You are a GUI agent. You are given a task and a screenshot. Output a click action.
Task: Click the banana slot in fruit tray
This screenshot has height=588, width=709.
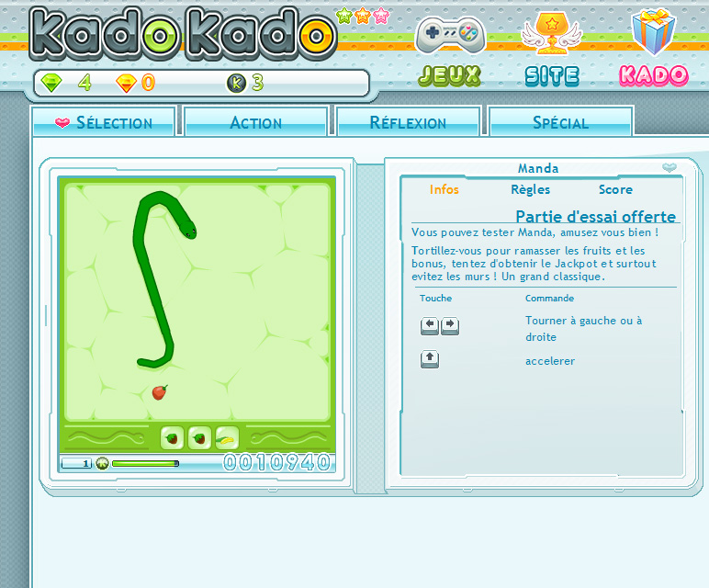pyautogui.click(x=226, y=438)
